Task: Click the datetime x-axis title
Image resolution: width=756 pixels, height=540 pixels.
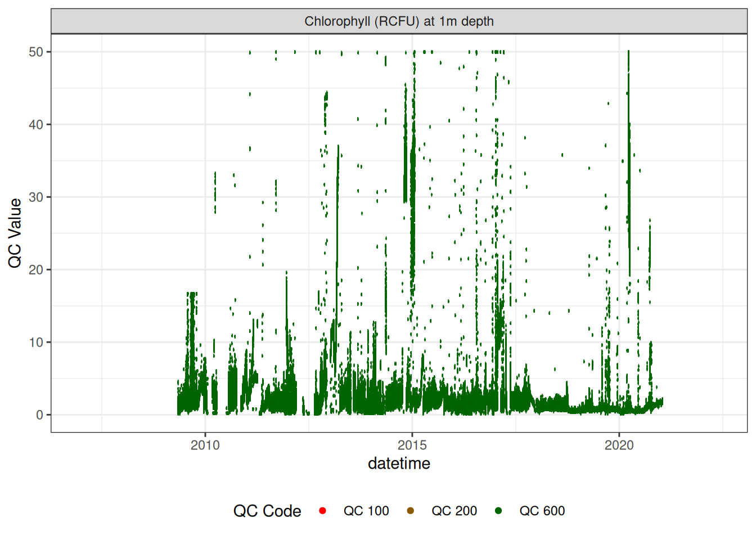Action: (x=399, y=463)
